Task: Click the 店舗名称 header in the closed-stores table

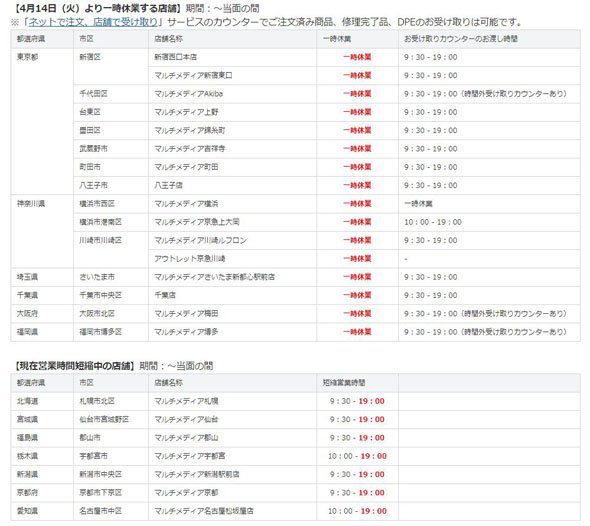Action: [169, 39]
